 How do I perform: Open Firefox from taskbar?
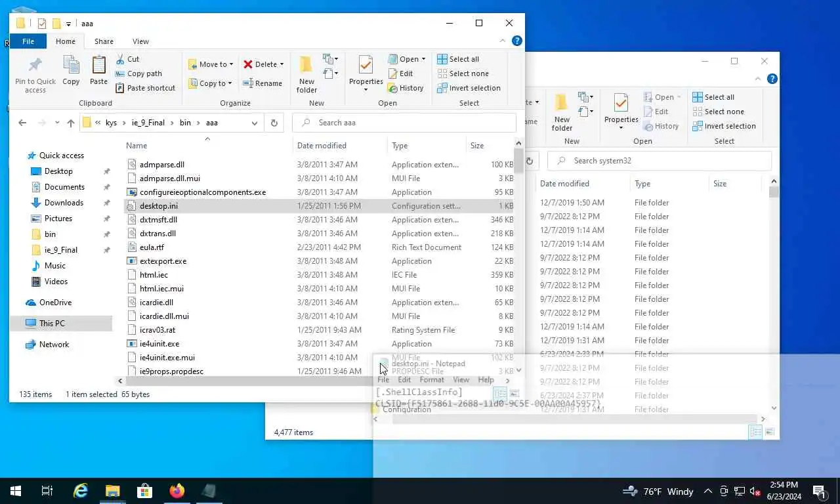177,491
